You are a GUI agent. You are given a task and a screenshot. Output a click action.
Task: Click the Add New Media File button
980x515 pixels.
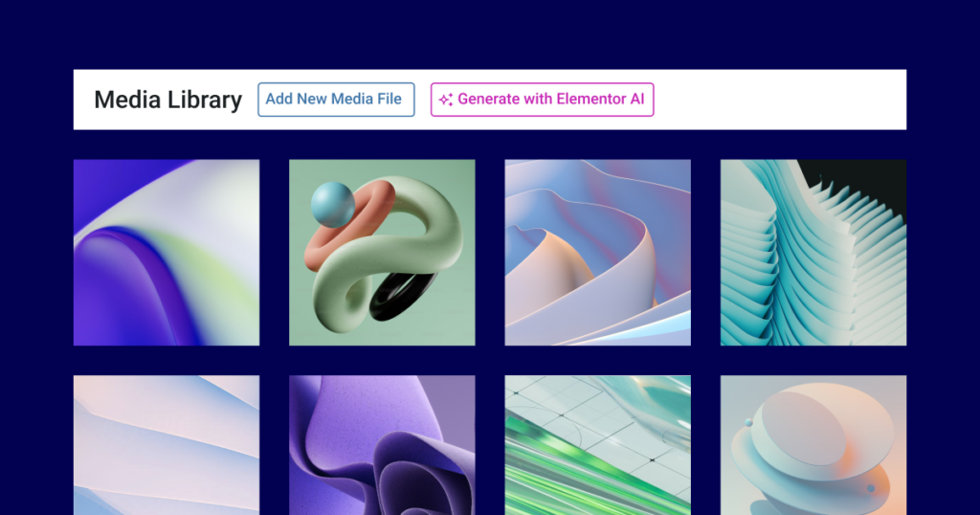tap(336, 100)
